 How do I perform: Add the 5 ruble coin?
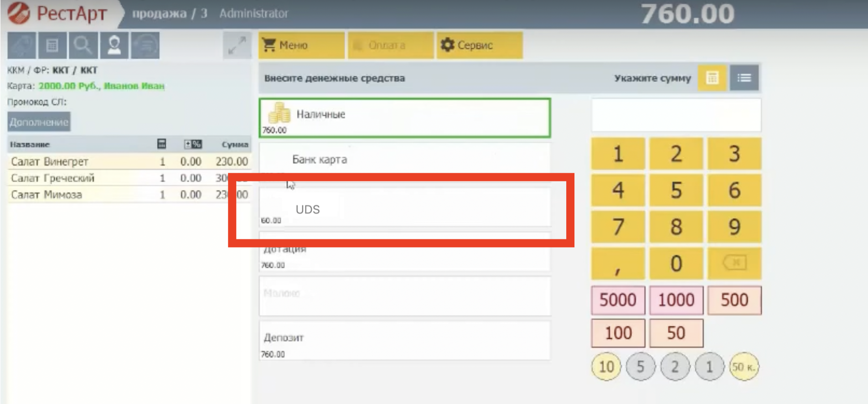641,367
